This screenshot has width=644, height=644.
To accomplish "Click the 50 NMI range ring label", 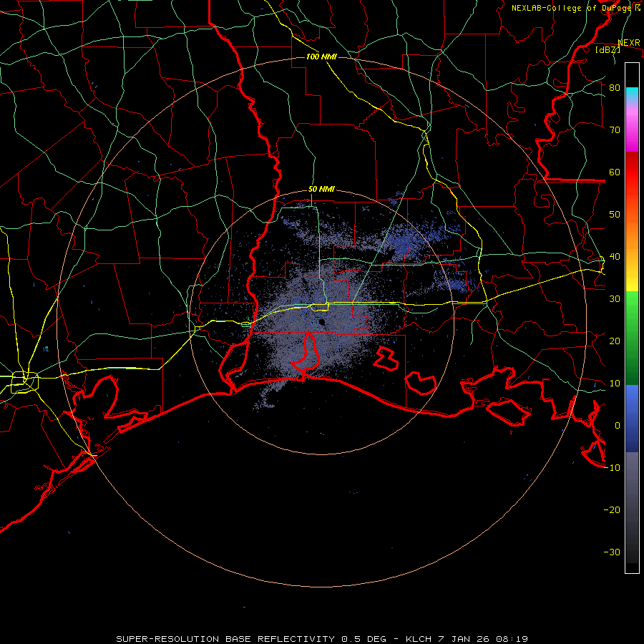I will [321, 190].
